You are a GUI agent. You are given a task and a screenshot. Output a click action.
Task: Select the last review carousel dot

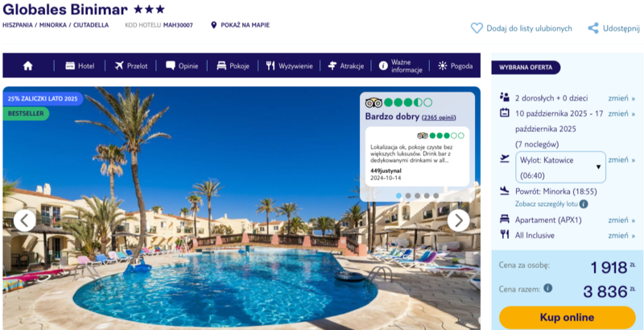tap(436, 196)
